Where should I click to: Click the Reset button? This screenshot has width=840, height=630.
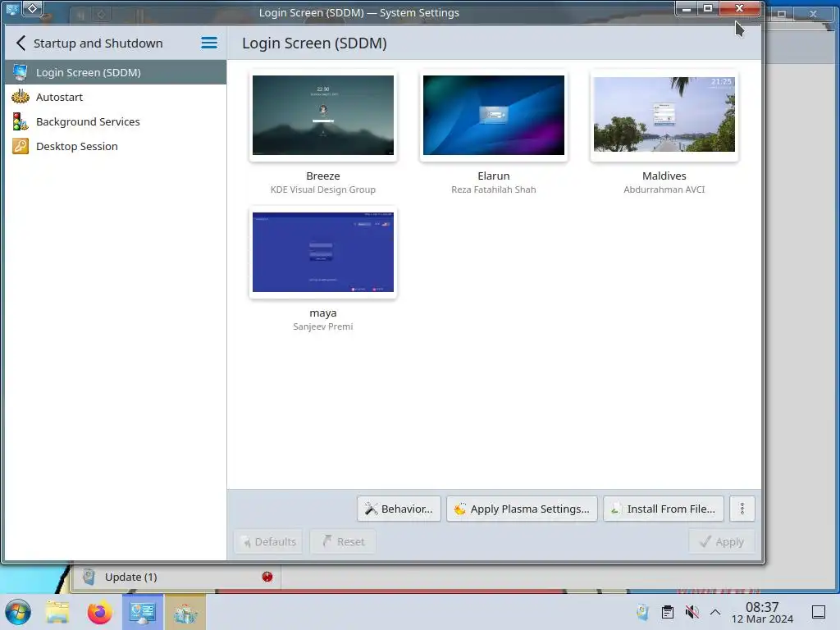(343, 541)
